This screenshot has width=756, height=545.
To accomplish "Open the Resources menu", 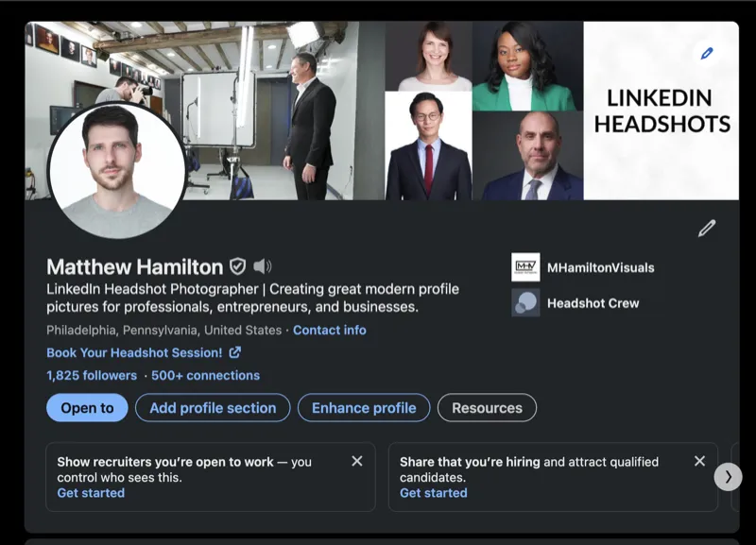I will pos(487,408).
